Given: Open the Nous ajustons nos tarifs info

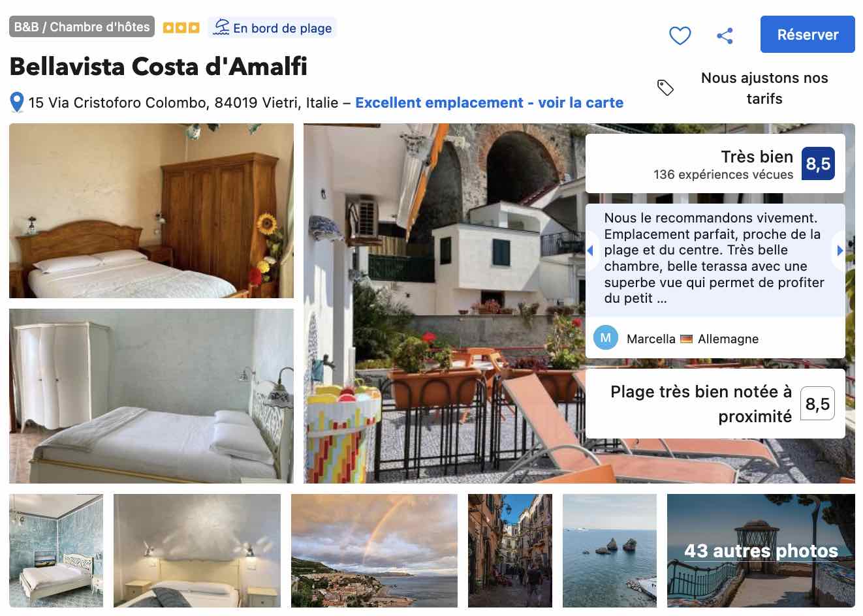Looking at the screenshot, I should pos(764,88).
